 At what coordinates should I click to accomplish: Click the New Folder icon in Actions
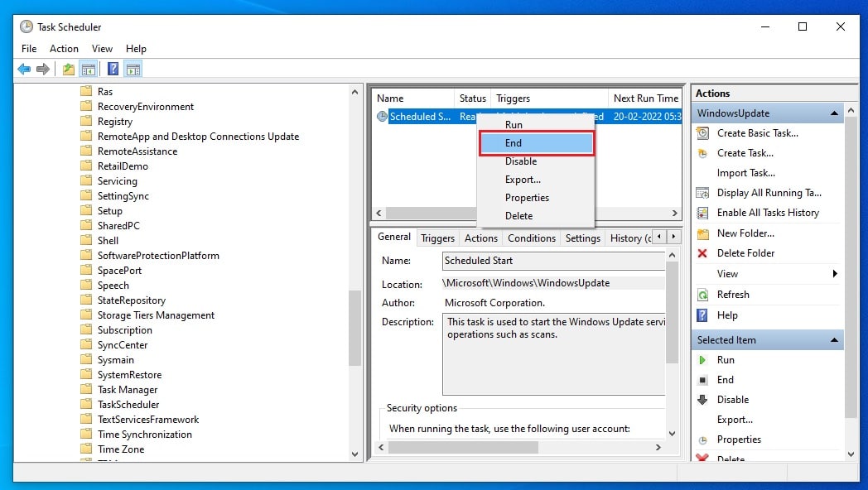[702, 233]
